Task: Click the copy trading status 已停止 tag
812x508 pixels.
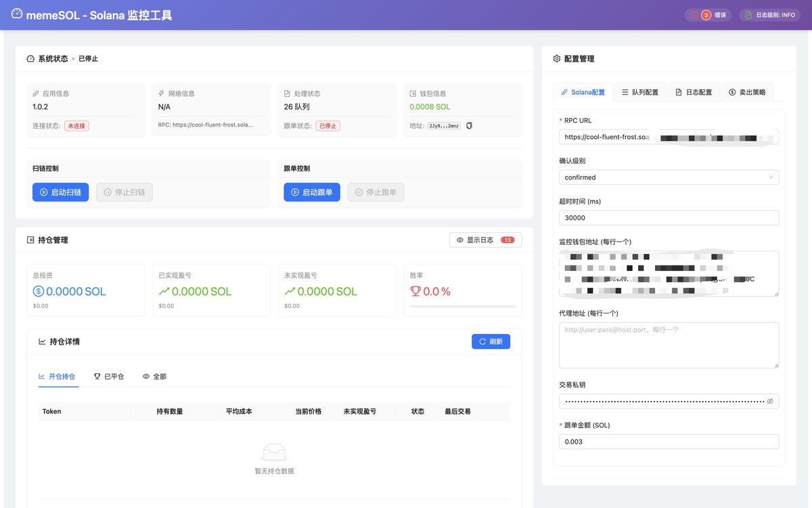Action: click(x=328, y=126)
